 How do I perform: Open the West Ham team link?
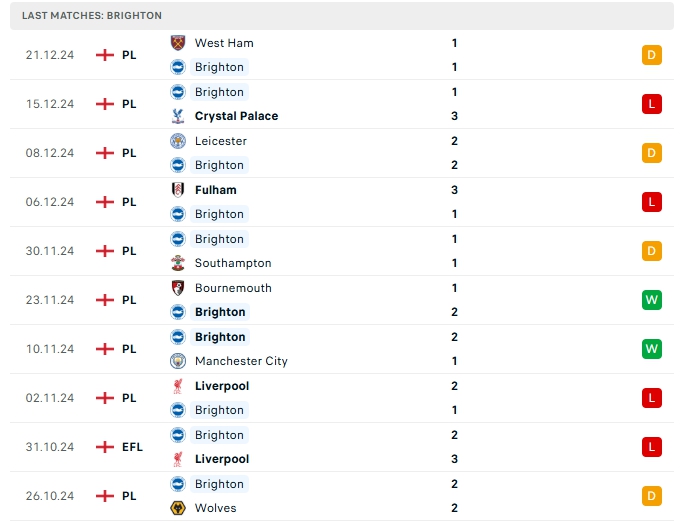pos(224,43)
